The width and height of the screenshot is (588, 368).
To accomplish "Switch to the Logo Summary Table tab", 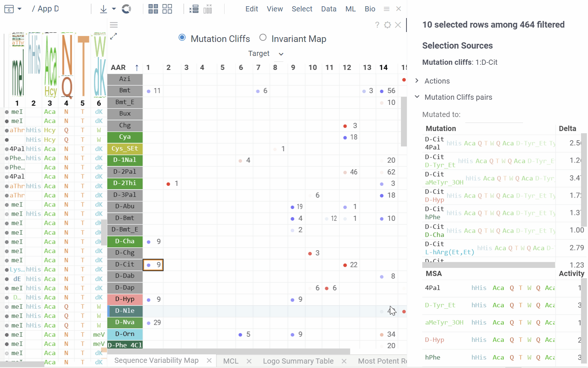I will (x=298, y=361).
